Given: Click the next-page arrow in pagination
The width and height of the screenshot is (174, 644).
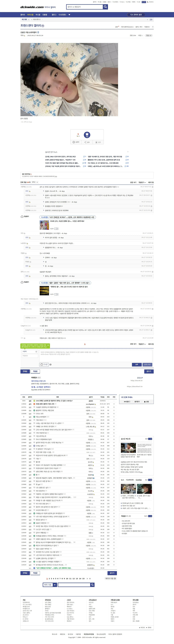Looking at the screenshot, I should pos(87,578).
